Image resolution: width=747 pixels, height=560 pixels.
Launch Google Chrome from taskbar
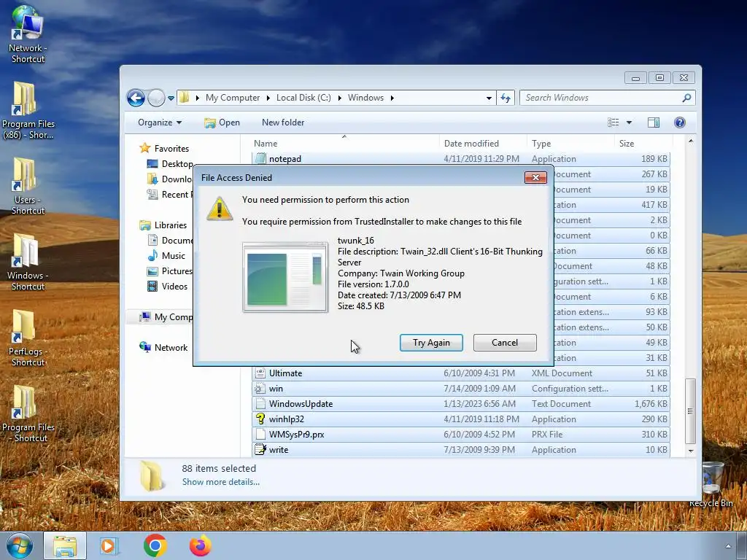[x=155, y=545]
